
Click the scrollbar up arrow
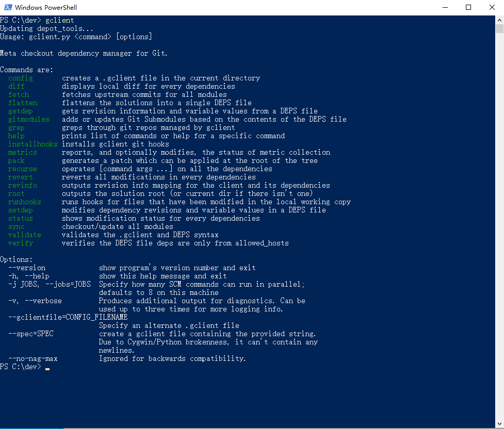point(499,20)
